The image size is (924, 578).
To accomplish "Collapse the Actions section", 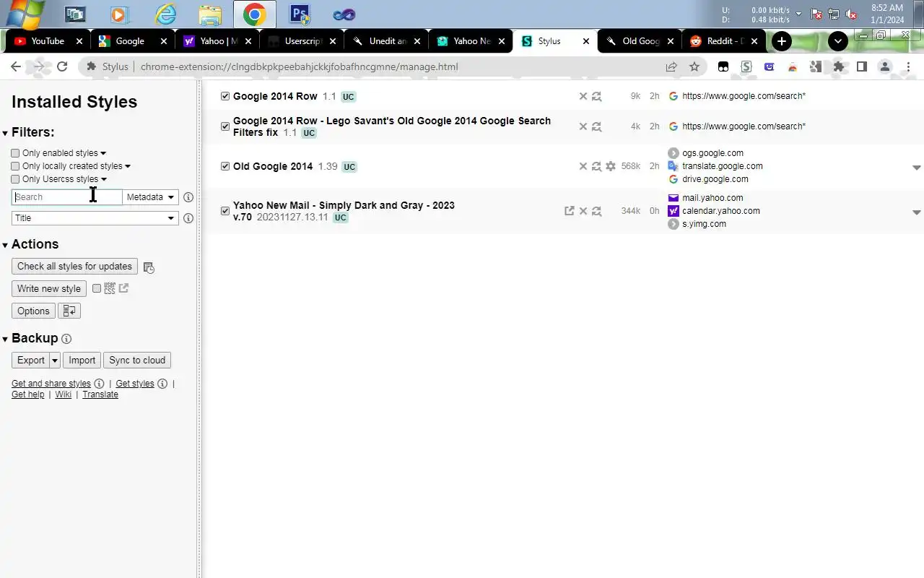I will (5, 245).
